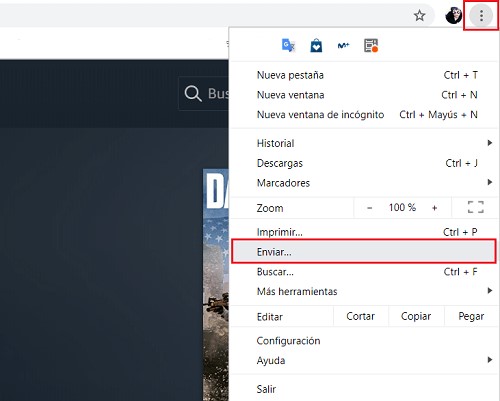Image resolution: width=500 pixels, height=401 pixels.
Task: Choose Salir to quit Chrome
Action: click(364, 389)
